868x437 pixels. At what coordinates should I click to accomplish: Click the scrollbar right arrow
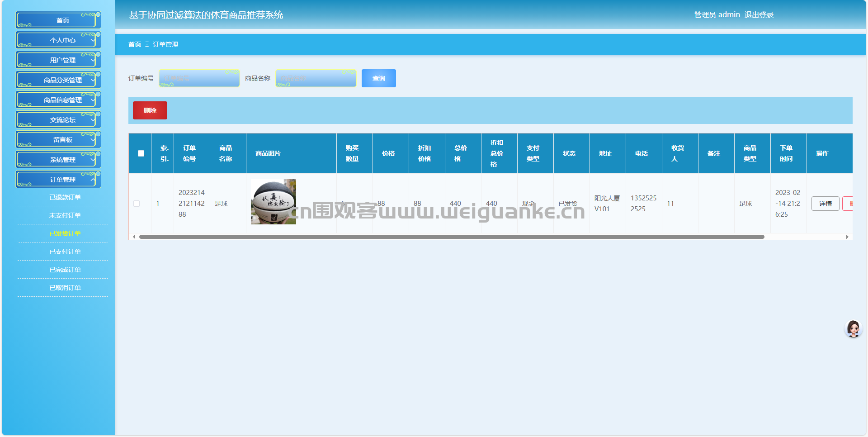click(847, 237)
